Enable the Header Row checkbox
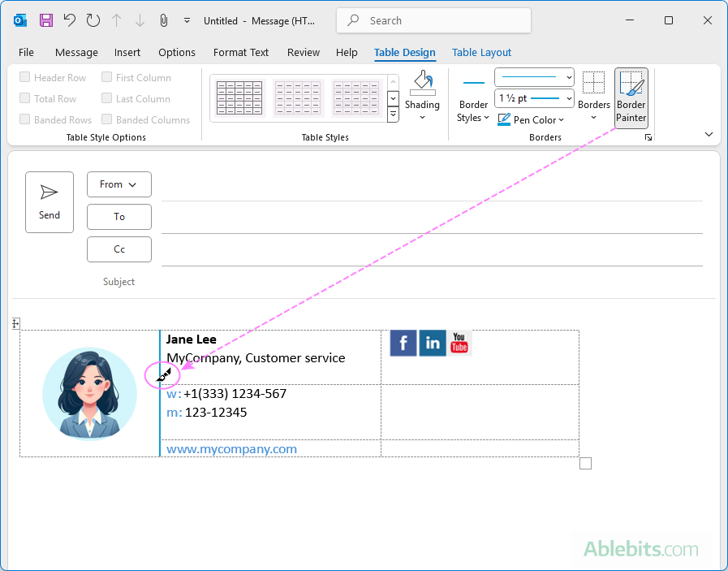Image resolution: width=728 pixels, height=571 pixels. click(x=24, y=77)
